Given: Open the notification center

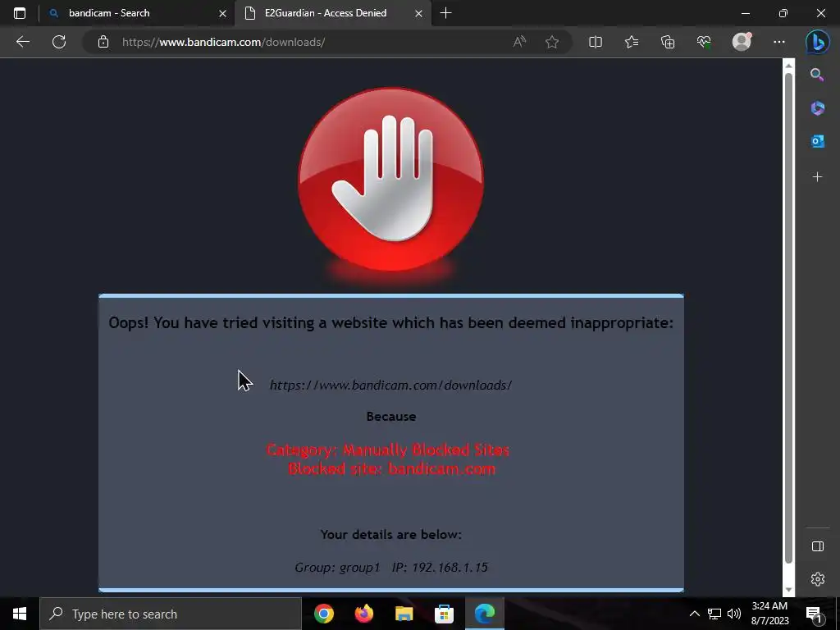Looking at the screenshot, I should [x=814, y=614].
